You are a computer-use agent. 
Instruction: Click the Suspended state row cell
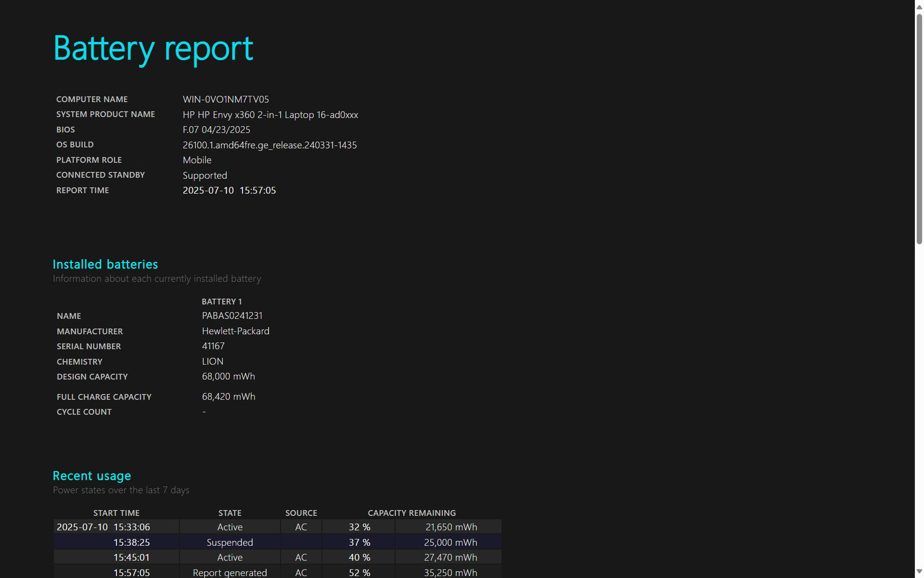230,542
